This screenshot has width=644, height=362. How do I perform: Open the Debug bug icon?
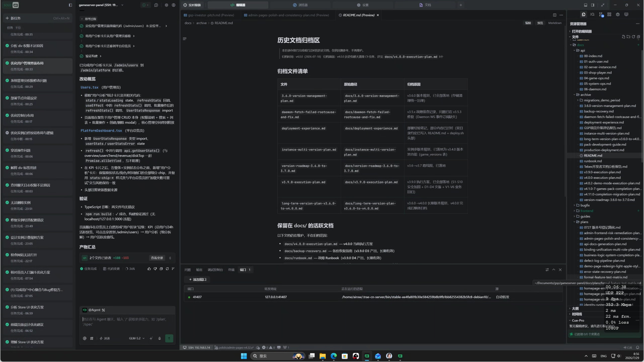coord(618,14)
